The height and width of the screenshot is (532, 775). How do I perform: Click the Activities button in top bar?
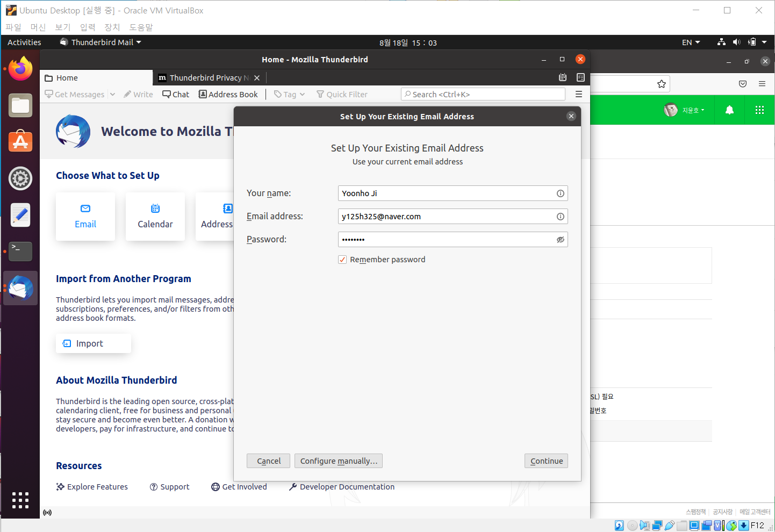pos(24,42)
